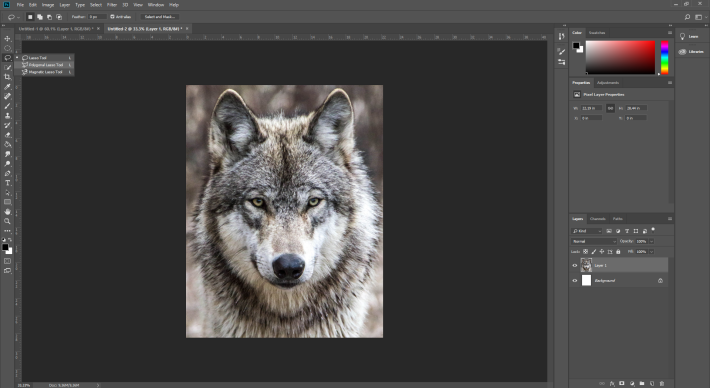This screenshot has width=710, height=388.
Task: Toggle visibility of the Background layer
Action: (575, 281)
